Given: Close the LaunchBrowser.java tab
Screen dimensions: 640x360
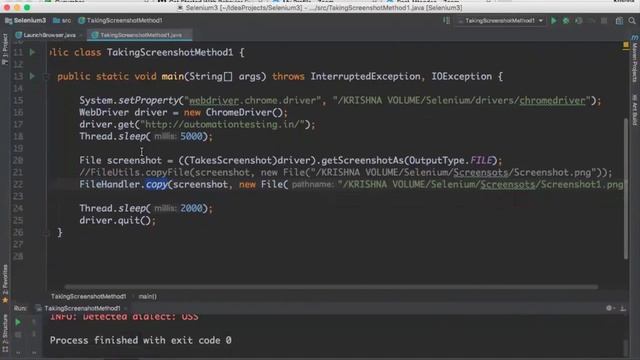Looking at the screenshot, I should click(81, 35).
